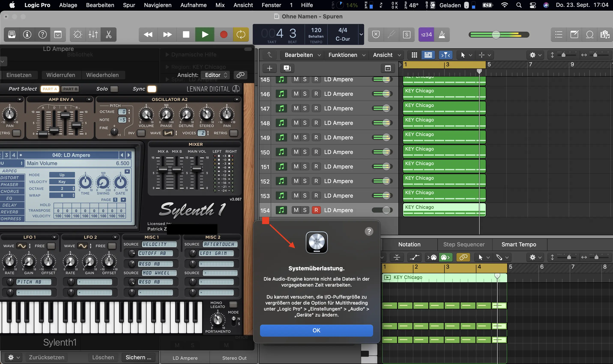Open the Mixer via faders icon

point(93,35)
